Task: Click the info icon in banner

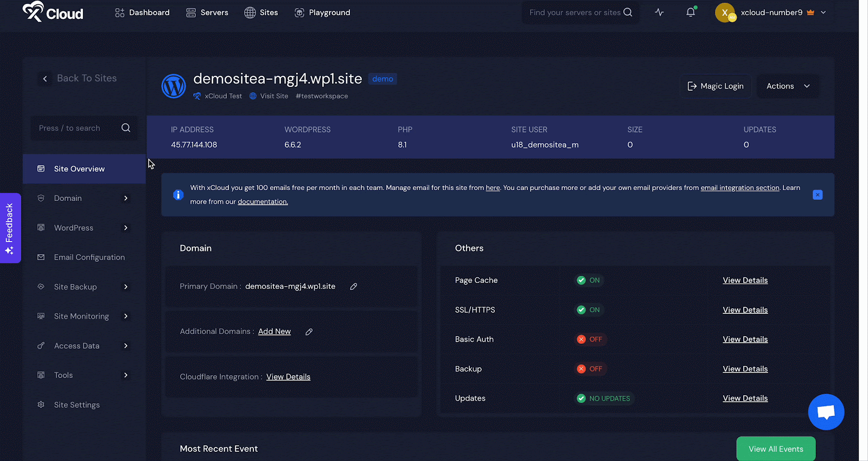Action: pyautogui.click(x=178, y=195)
